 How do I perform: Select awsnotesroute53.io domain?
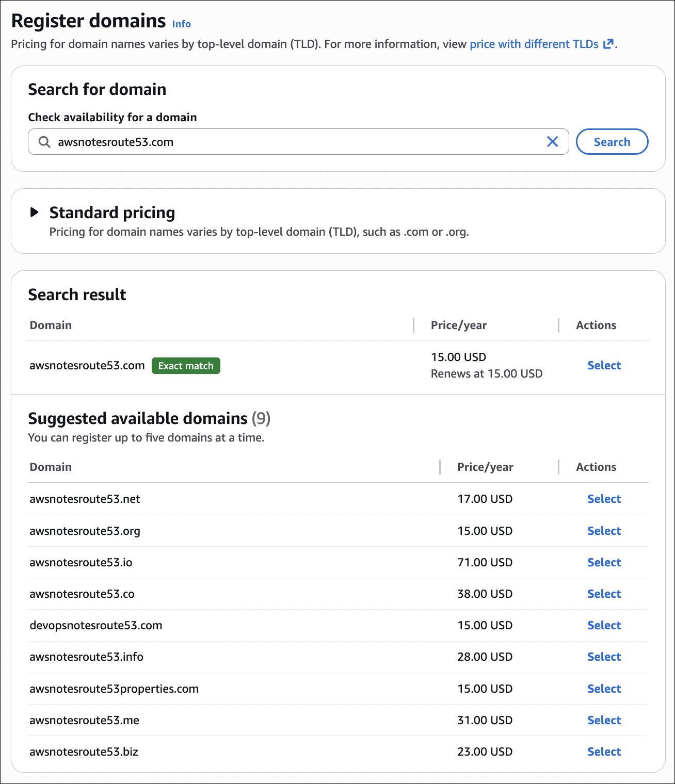tap(604, 563)
